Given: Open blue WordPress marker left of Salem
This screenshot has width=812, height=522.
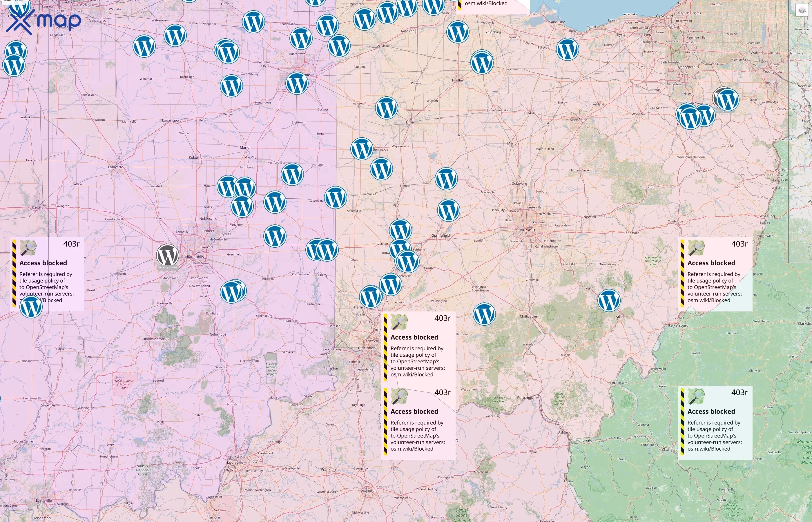Looking at the screenshot, I should pyautogui.click(x=728, y=100).
